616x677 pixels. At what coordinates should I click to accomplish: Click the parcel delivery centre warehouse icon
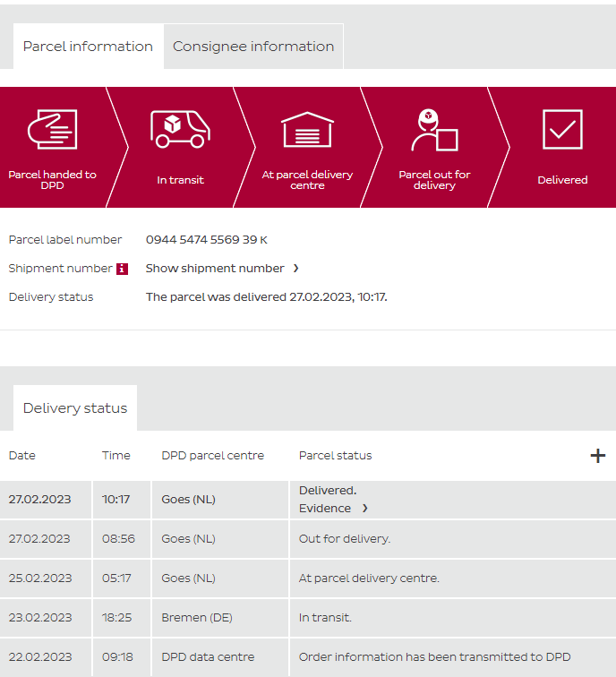tap(307, 130)
